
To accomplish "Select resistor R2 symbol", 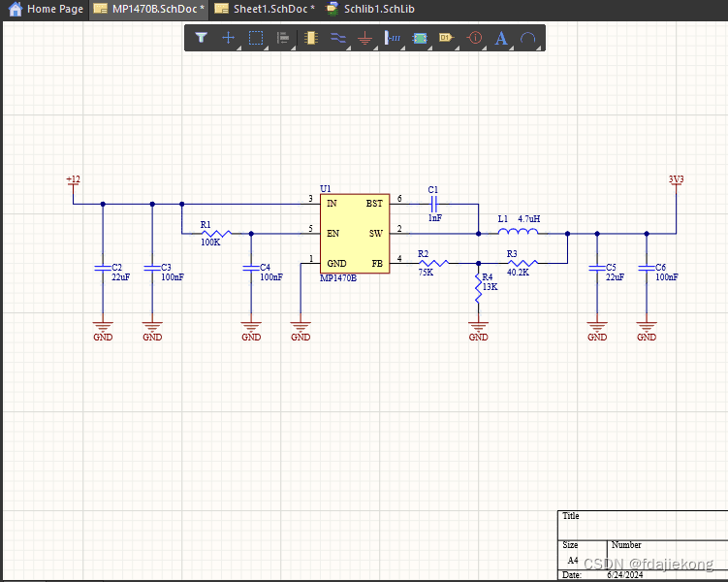I will click(x=433, y=264).
